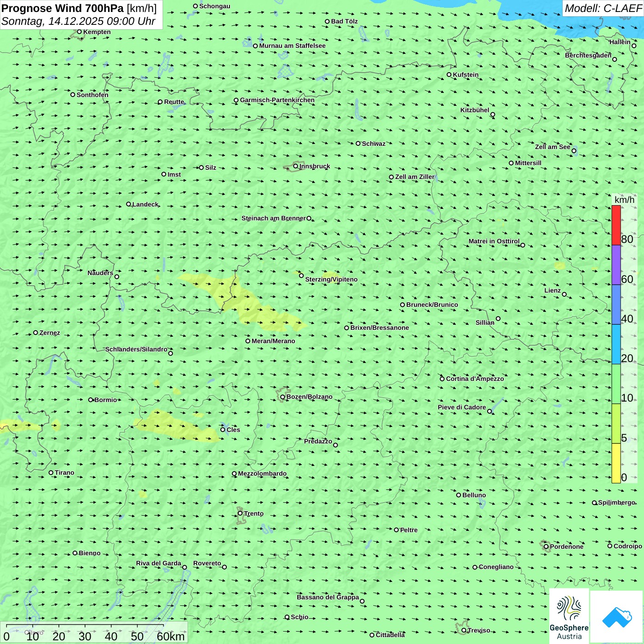Click the Matrei in Osttirol label

[494, 241]
